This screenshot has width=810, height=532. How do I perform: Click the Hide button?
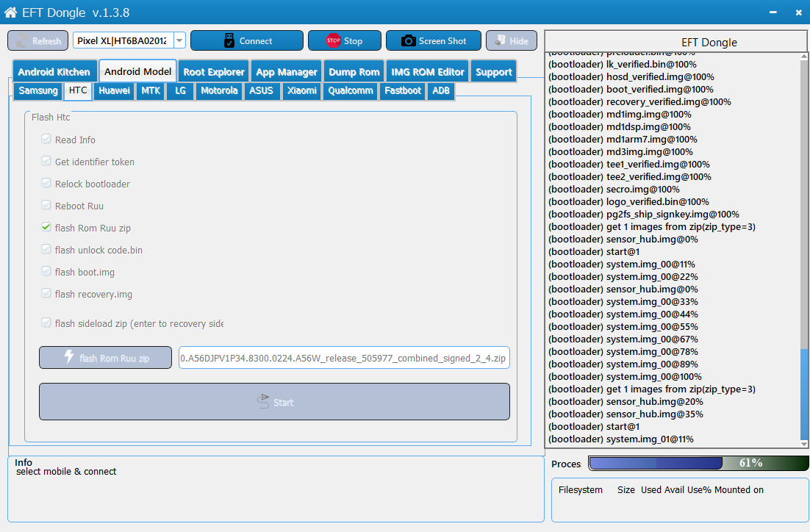point(512,40)
